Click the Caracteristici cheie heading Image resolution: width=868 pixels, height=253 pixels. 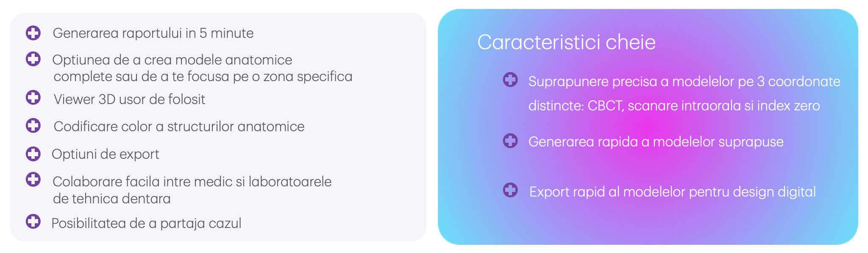coord(566,42)
